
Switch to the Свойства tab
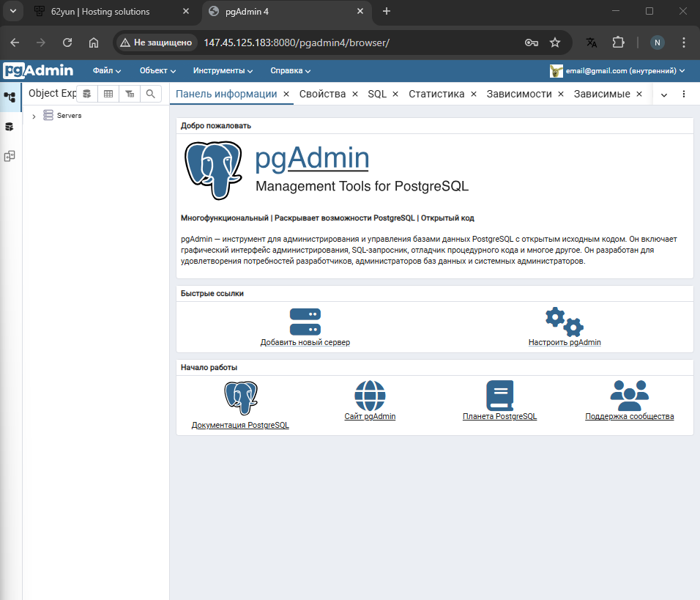tap(324, 94)
